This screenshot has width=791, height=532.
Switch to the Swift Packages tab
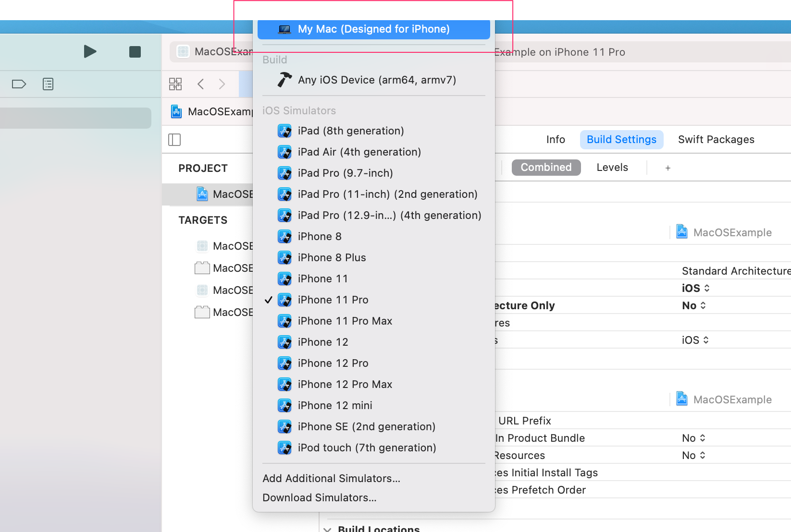(x=716, y=139)
